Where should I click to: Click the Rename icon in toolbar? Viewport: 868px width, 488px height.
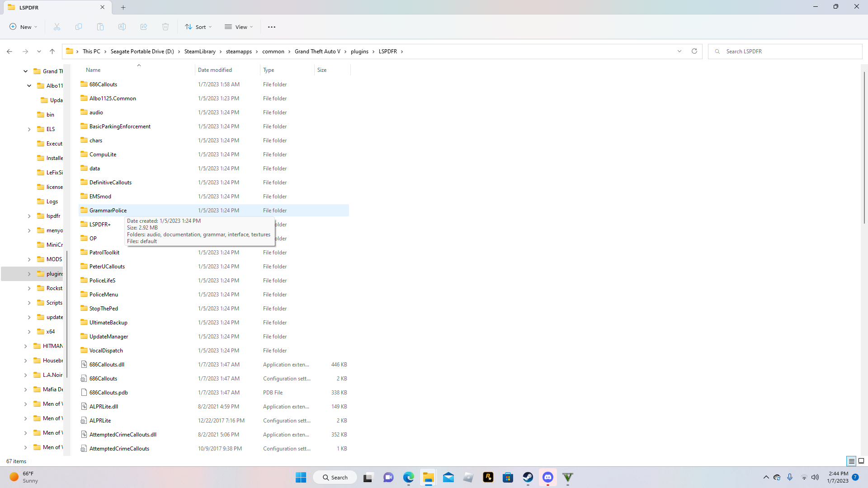click(122, 27)
